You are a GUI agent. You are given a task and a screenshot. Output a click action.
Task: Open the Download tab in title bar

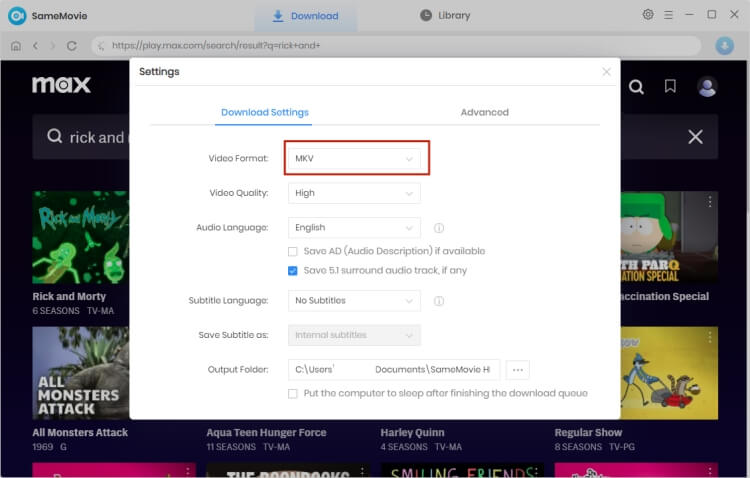(306, 16)
